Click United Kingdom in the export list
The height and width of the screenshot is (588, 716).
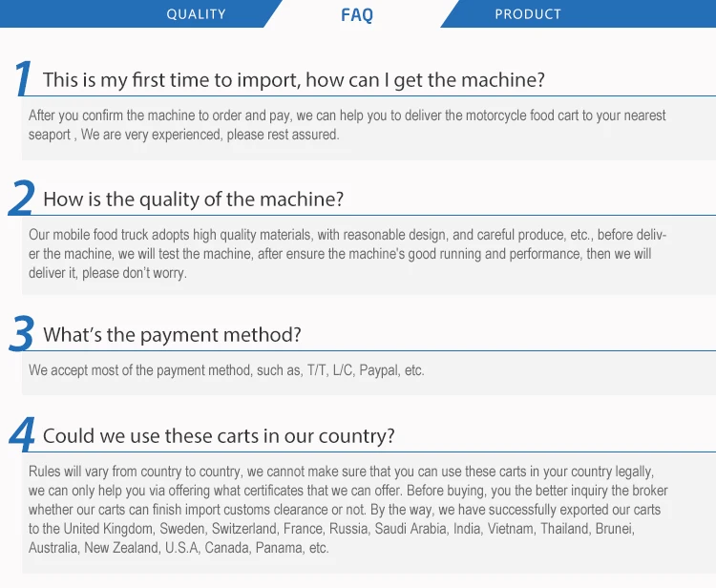pos(107,529)
